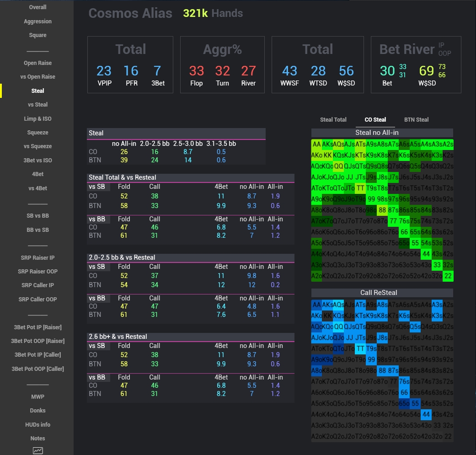Open the SRP Raiser OOP section
This screenshot has height=455, width=476.
[37, 271]
